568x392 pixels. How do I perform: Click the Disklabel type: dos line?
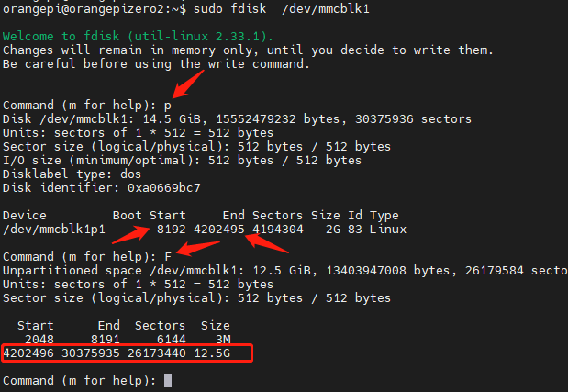[x=72, y=174]
